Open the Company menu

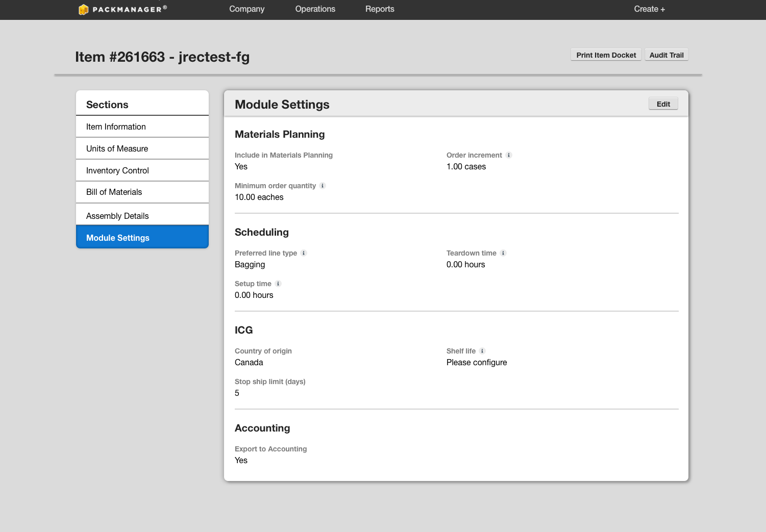click(x=247, y=9)
